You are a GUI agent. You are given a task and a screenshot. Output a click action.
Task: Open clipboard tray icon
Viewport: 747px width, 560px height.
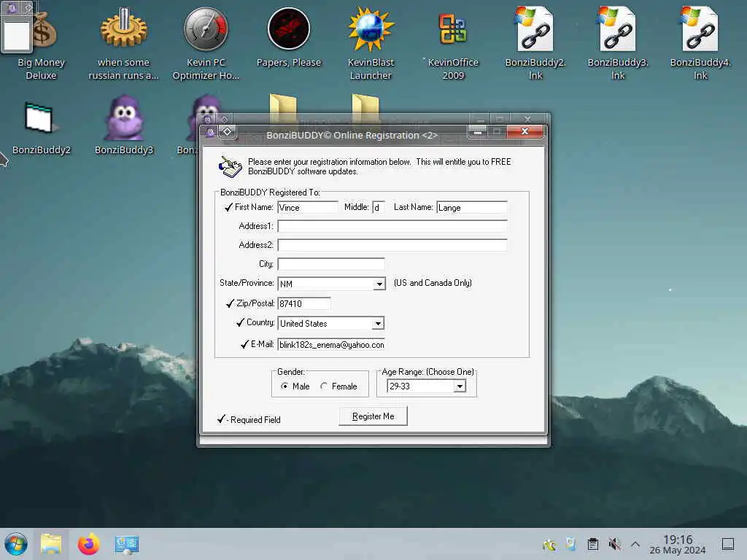(x=592, y=544)
